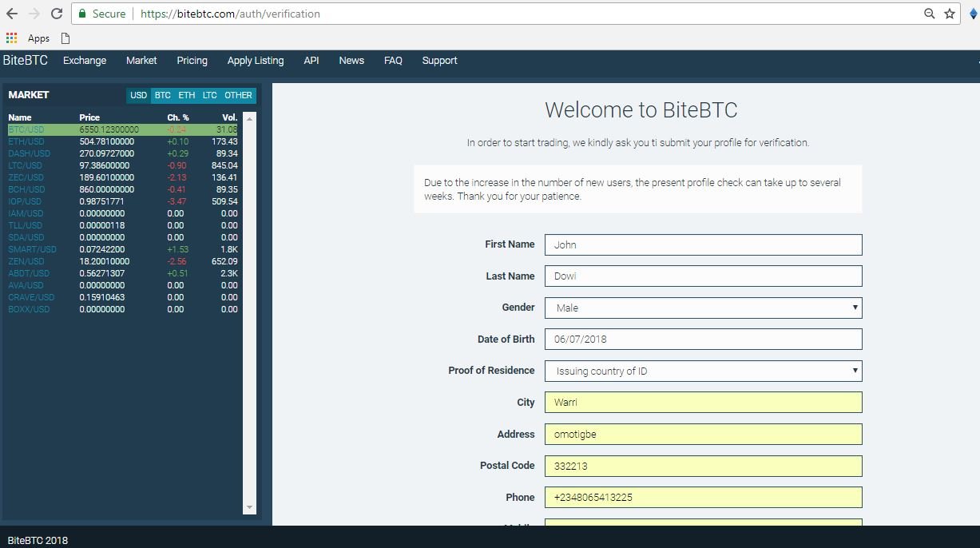980x548 pixels.
Task: Click the green Secure padlock icon
Action: [81, 14]
